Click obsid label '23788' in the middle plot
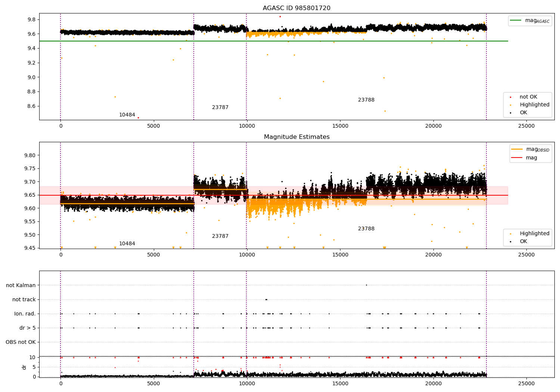This screenshot has width=560, height=392. tap(366, 229)
